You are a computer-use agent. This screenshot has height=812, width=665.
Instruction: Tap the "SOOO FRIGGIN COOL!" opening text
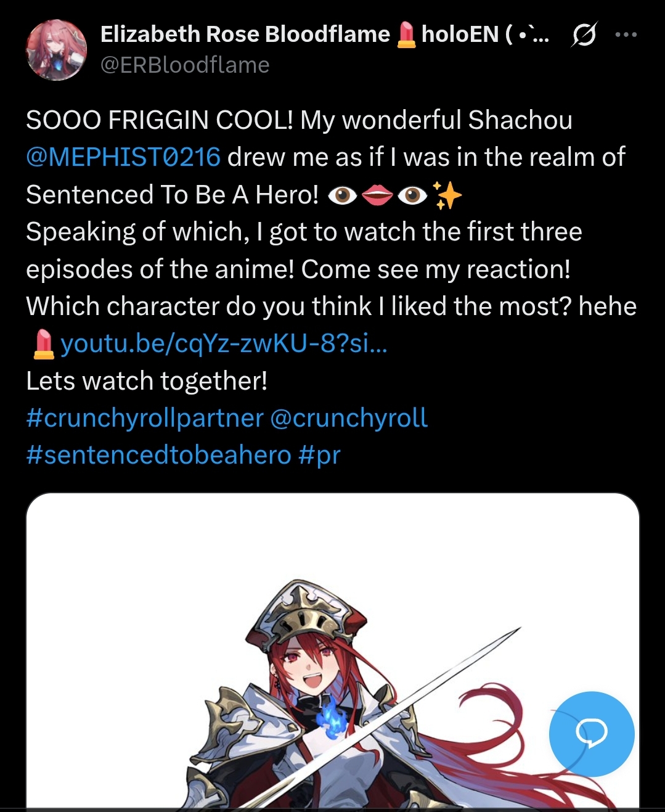(x=160, y=120)
